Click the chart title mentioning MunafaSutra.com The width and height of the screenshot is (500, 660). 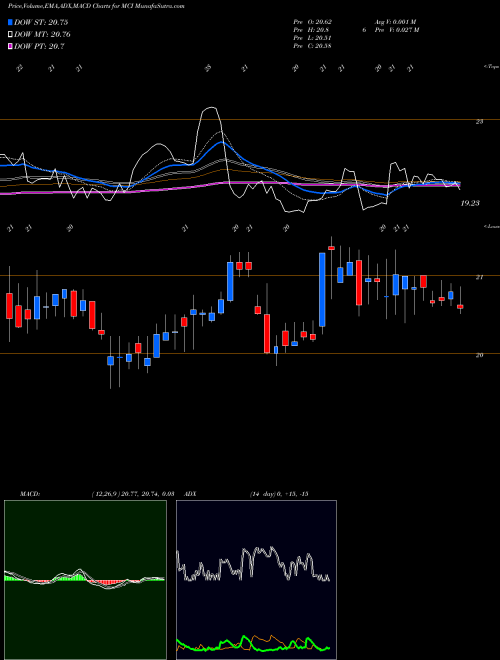96,6
